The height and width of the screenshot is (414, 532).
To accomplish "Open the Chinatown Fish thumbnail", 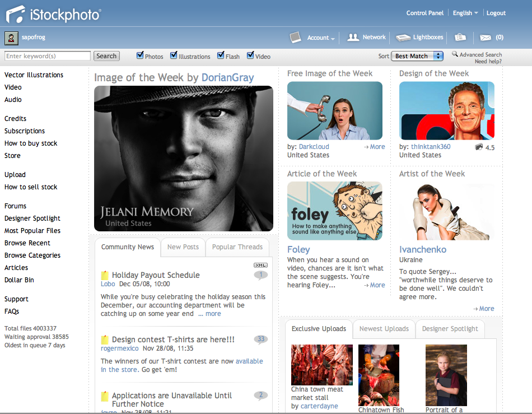I will click(x=379, y=375).
